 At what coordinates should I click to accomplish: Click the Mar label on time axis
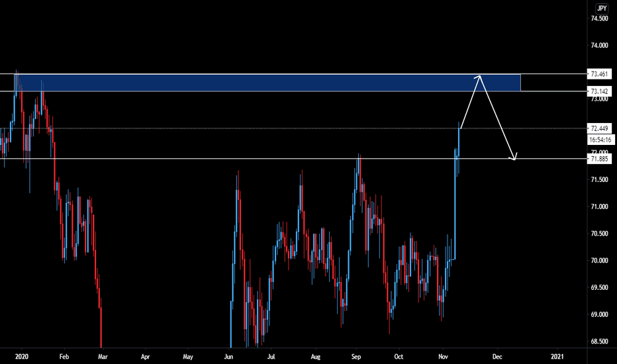click(103, 357)
